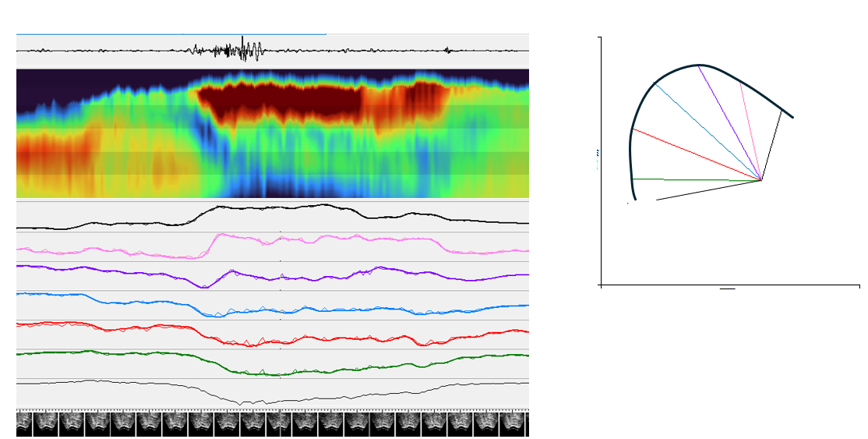The image size is (868, 439).
Task: Click the point where the radial lines converge
Action: point(761,180)
